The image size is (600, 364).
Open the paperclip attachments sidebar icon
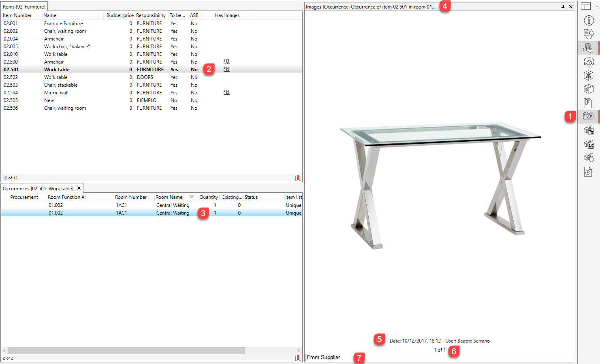(588, 103)
